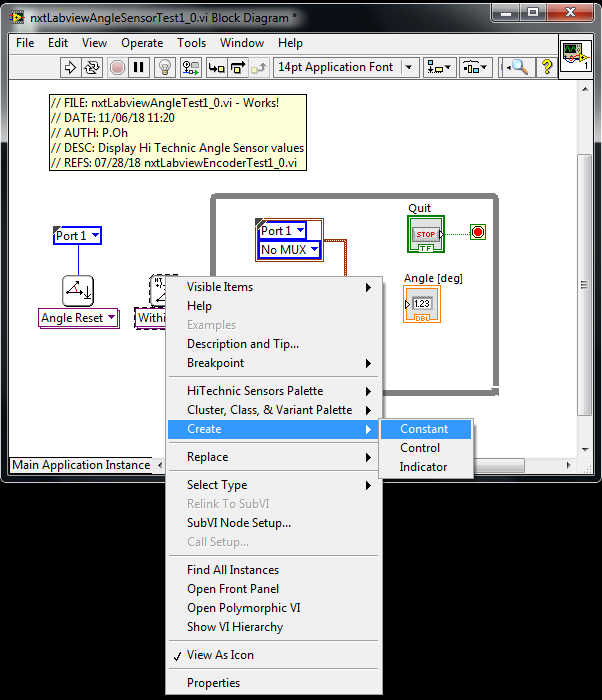Click the horizontal scrollbar left arrow
The image size is (602, 700).
[x=160, y=465]
